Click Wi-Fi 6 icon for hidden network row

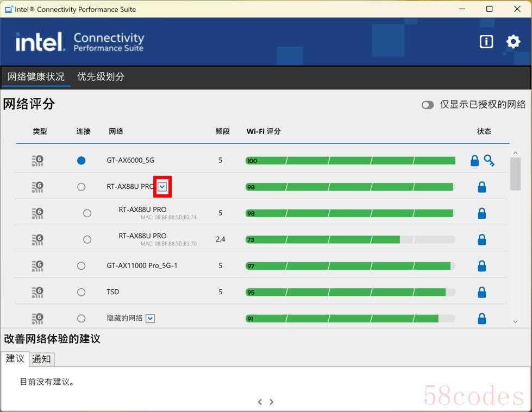tap(37, 319)
